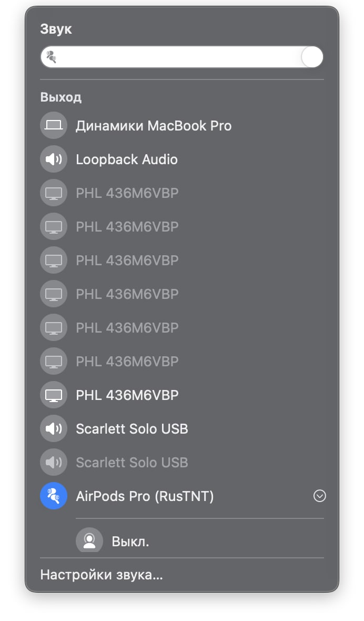Click the active Scarlett Solo USB speaker icon
This screenshot has height=621, width=364.
pyautogui.click(x=54, y=428)
